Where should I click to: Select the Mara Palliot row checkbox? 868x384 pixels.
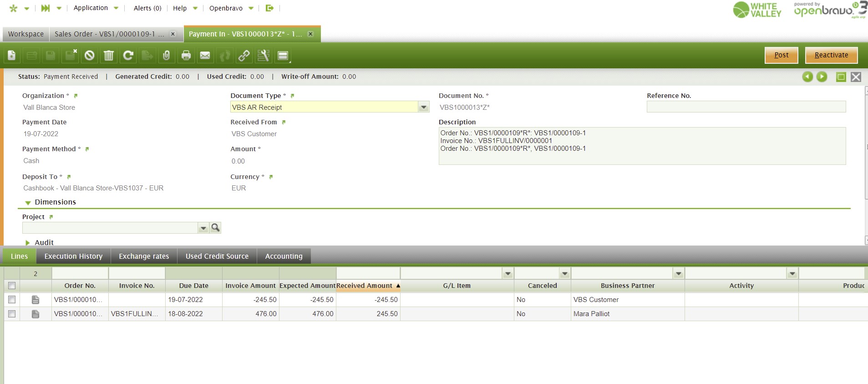point(12,314)
